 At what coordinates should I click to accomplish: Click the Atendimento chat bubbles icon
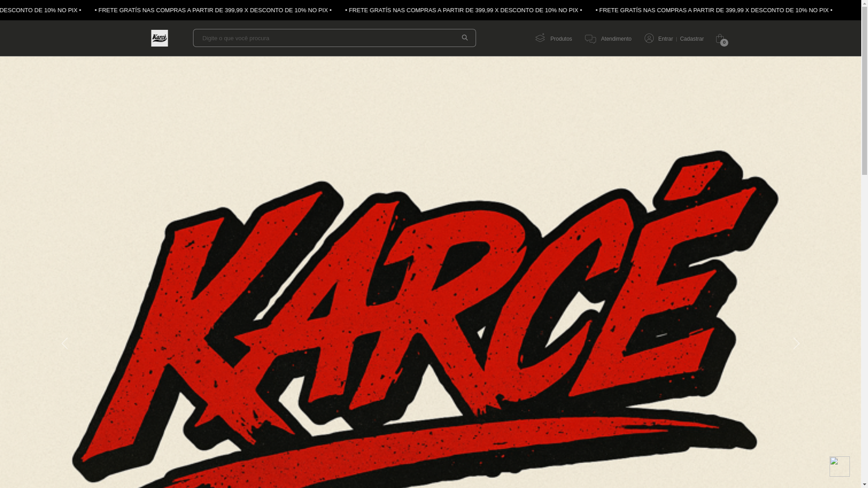[590, 39]
